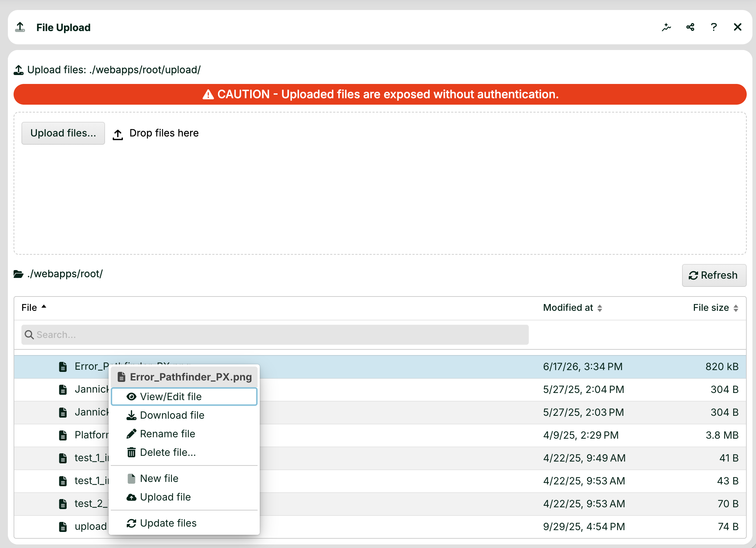This screenshot has width=756, height=548.
Task: Click the warning triangle icon in banner
Action: 208,95
